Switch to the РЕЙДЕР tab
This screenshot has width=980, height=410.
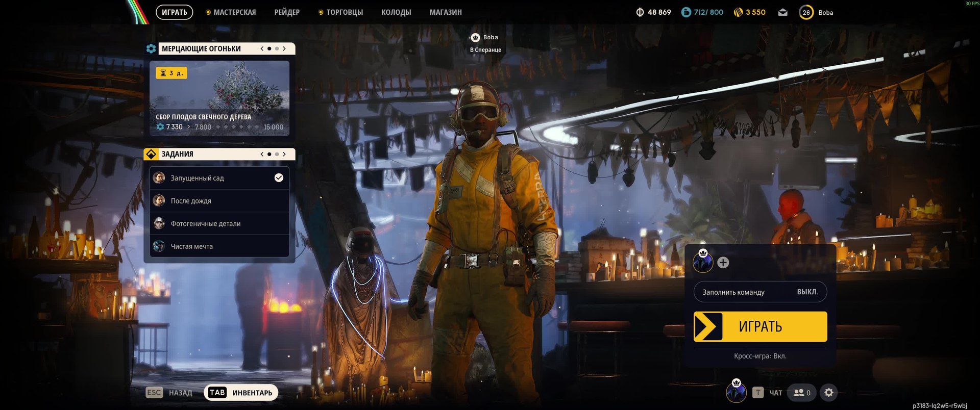click(287, 12)
